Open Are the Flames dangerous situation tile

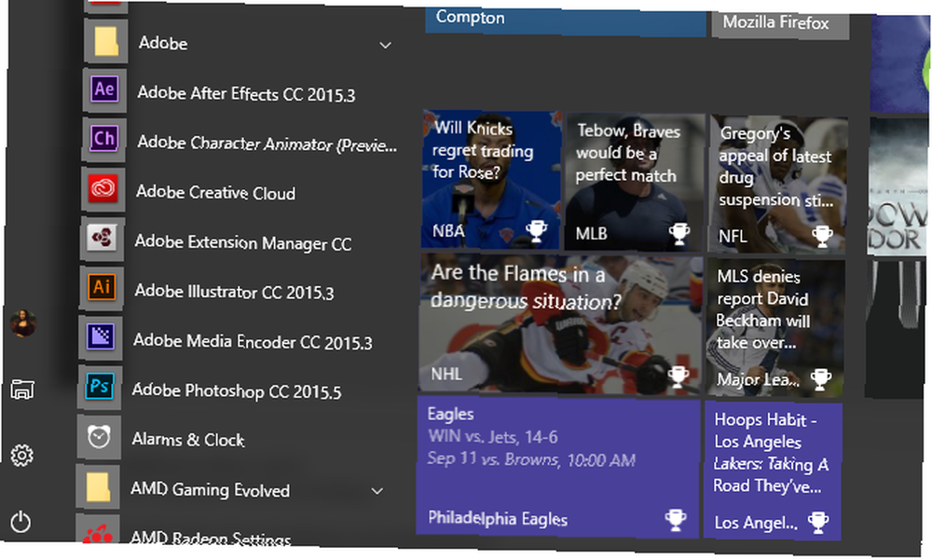[561, 324]
